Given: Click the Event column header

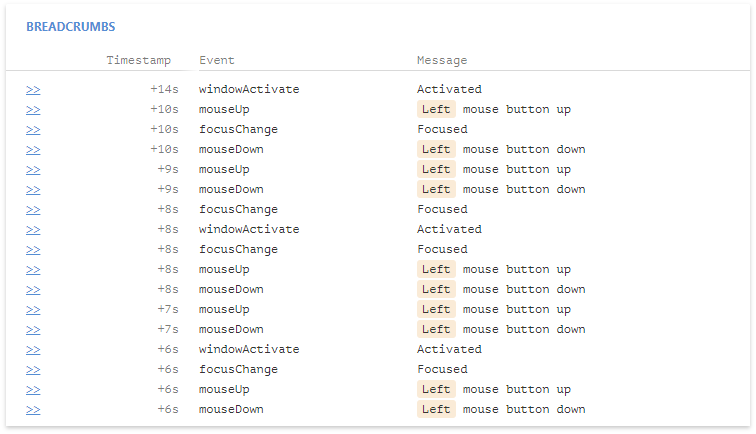Looking at the screenshot, I should pos(217,61).
